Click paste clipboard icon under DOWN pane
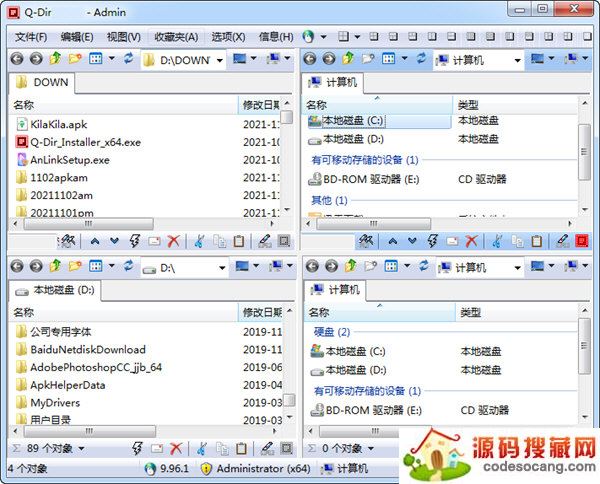This screenshot has width=600, height=484. coord(239,241)
